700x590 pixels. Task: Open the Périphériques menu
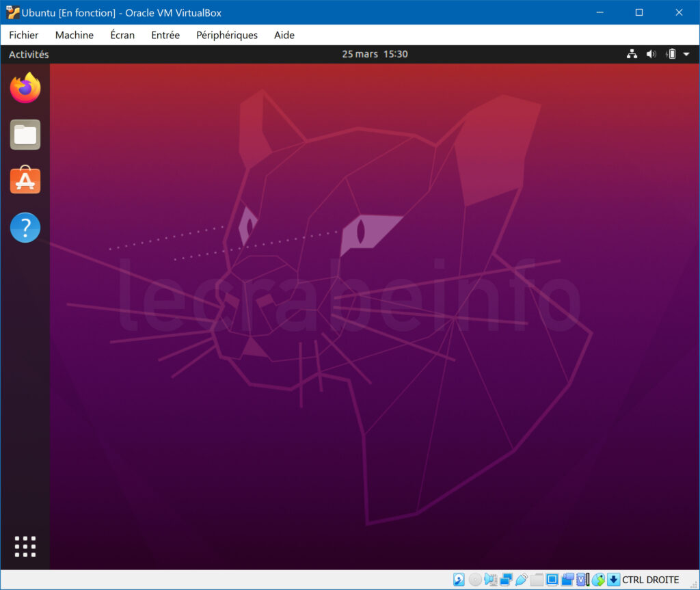pos(227,35)
